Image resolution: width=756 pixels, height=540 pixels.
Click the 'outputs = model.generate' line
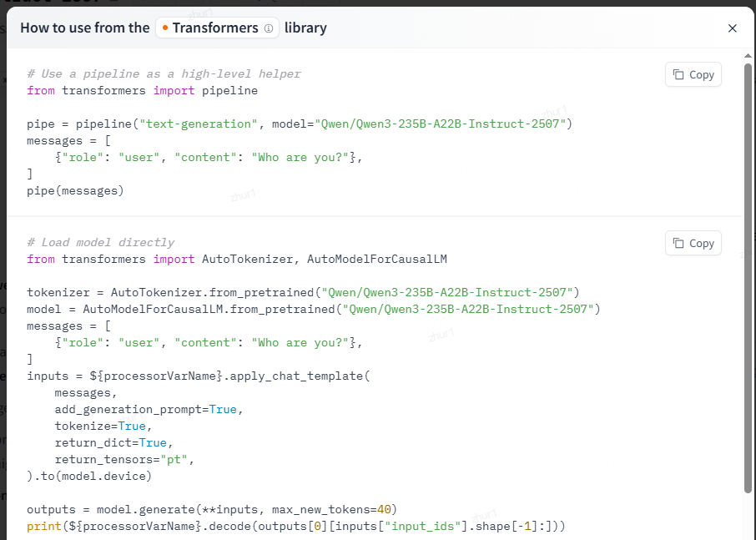[x=212, y=510]
